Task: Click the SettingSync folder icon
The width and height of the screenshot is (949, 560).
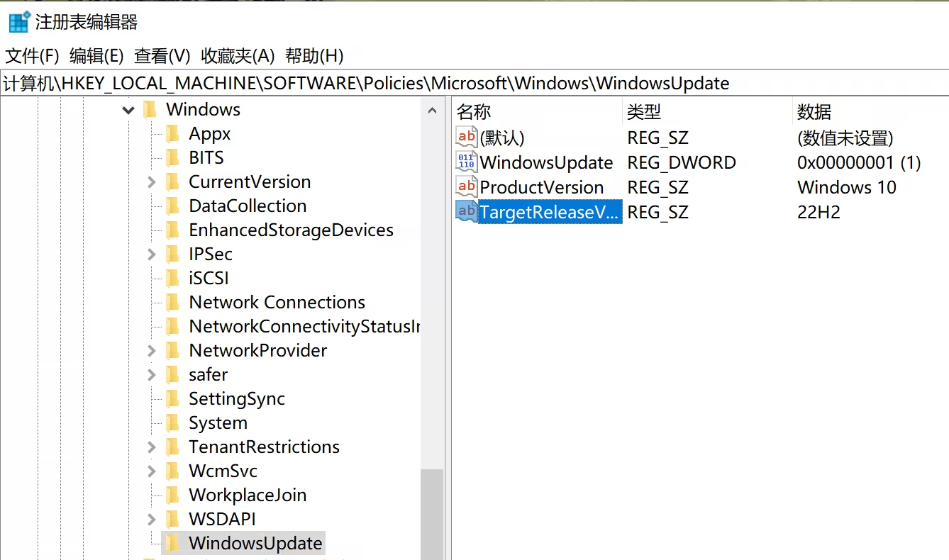Action: coord(172,398)
